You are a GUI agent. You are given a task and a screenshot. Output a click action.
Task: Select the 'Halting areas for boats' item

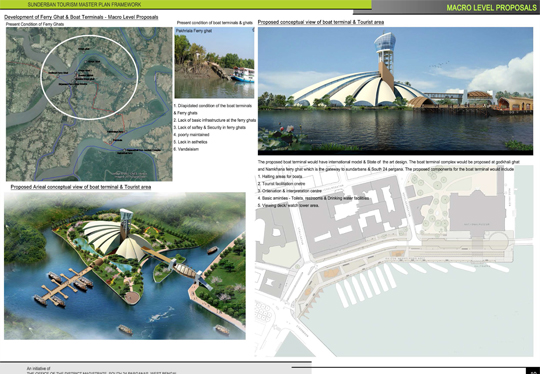click(280, 176)
